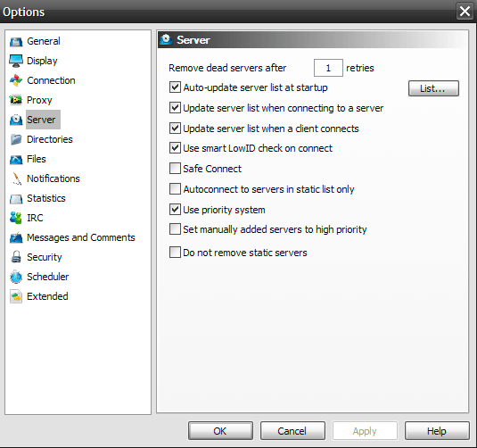Go to Notifications page in sidebar

click(53, 178)
